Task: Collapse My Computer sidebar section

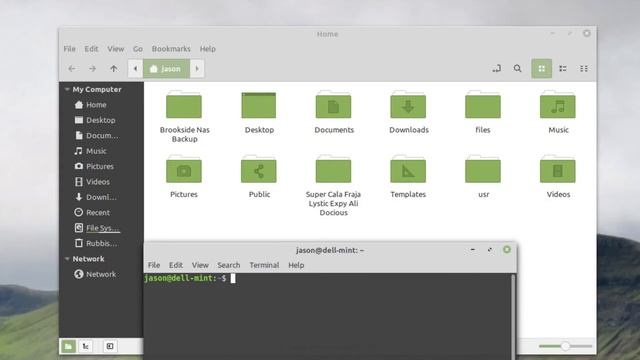Action: (67, 89)
